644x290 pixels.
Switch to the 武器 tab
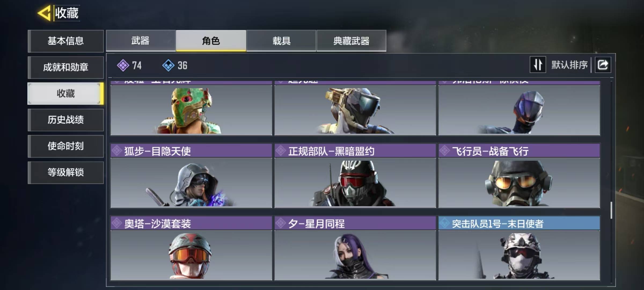(x=141, y=41)
